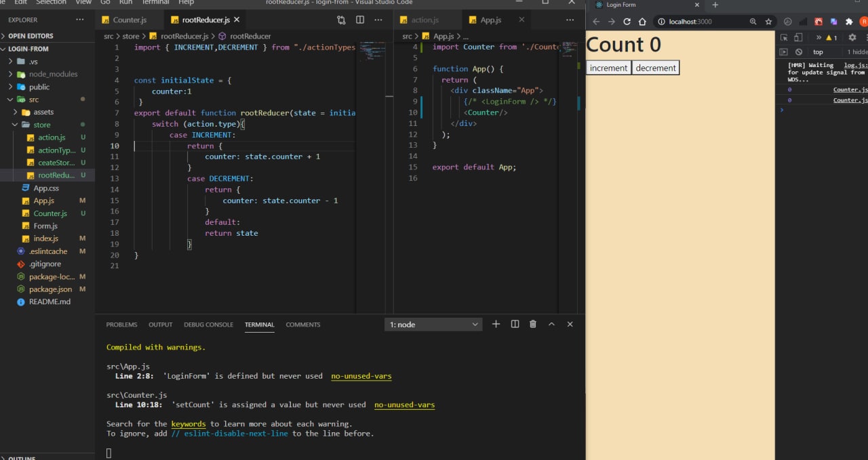Image resolution: width=868 pixels, height=460 pixels.
Task: Split the terminal panel
Action: coord(515,325)
